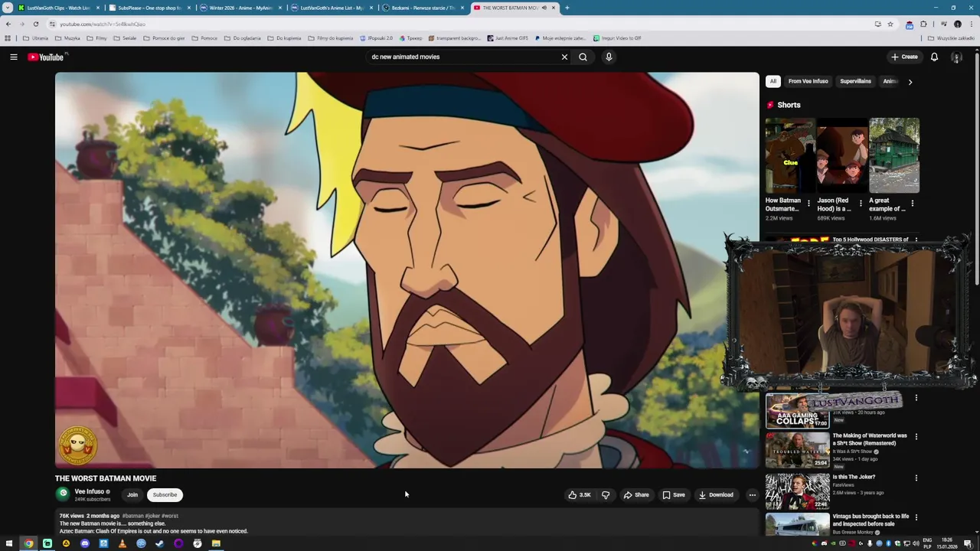Click the #batman hashtag
This screenshot has width=980, height=551.
(132, 516)
